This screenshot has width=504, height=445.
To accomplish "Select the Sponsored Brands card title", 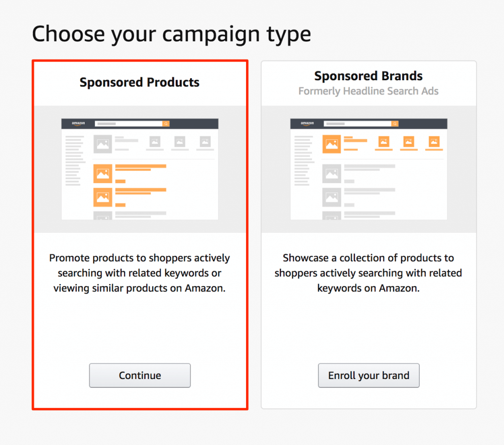I will click(x=368, y=76).
